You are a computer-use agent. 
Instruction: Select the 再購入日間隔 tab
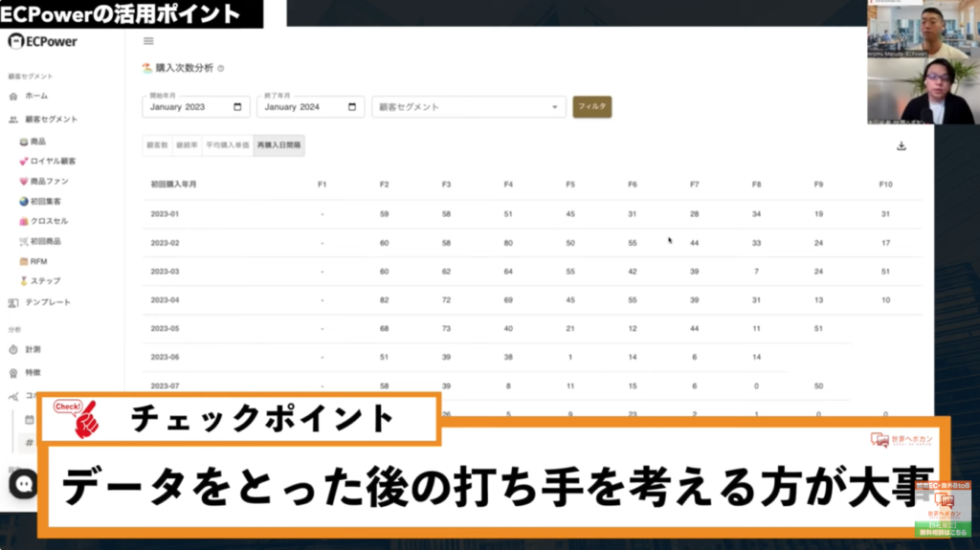(x=278, y=145)
